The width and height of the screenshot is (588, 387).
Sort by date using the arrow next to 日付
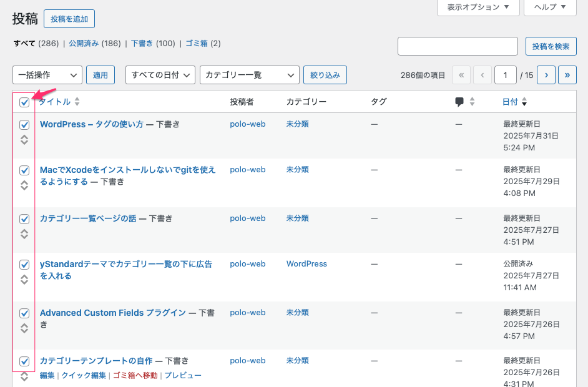click(524, 102)
